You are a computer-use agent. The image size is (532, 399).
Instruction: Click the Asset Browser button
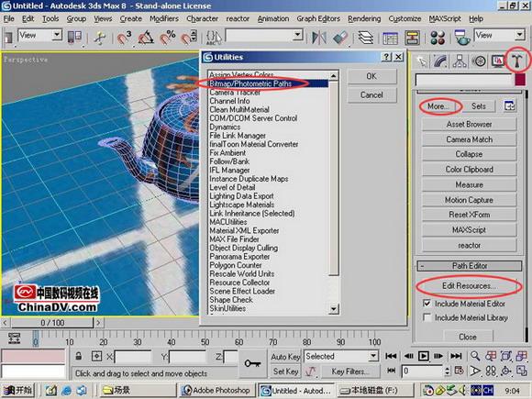[x=469, y=124]
